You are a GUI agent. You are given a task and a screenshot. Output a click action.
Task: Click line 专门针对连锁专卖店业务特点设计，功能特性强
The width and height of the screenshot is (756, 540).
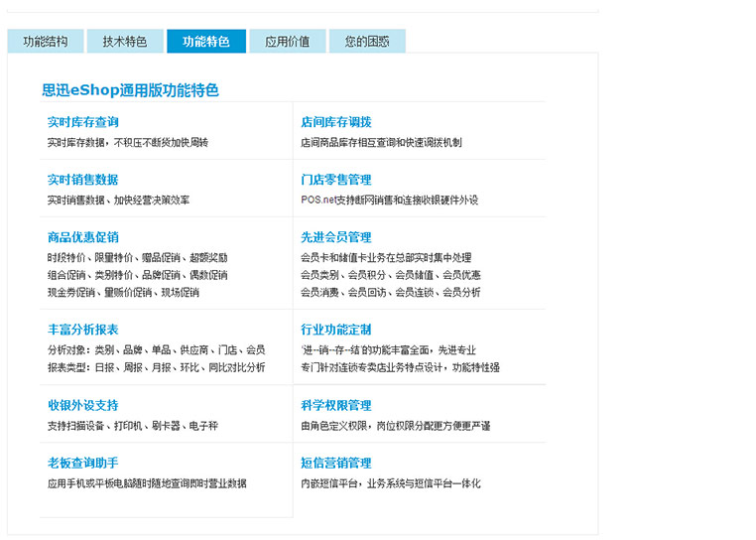[400, 366]
